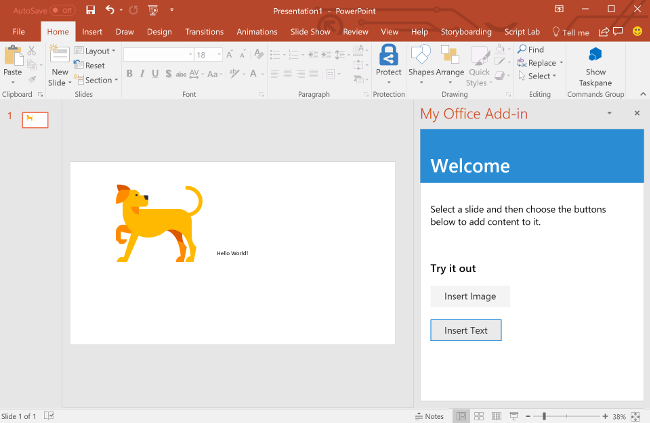650x423 pixels.
Task: Click the Insert Text button
Action: (x=466, y=330)
